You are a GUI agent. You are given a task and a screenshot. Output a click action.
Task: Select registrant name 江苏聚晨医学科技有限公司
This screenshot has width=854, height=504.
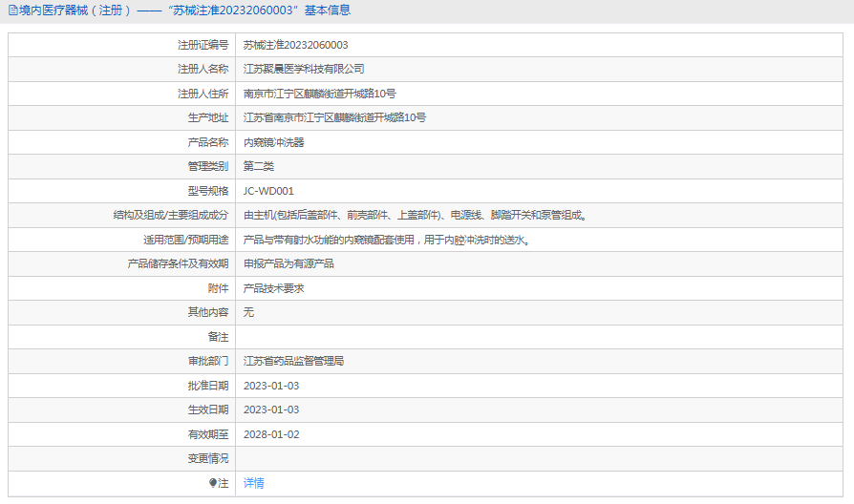coord(304,69)
